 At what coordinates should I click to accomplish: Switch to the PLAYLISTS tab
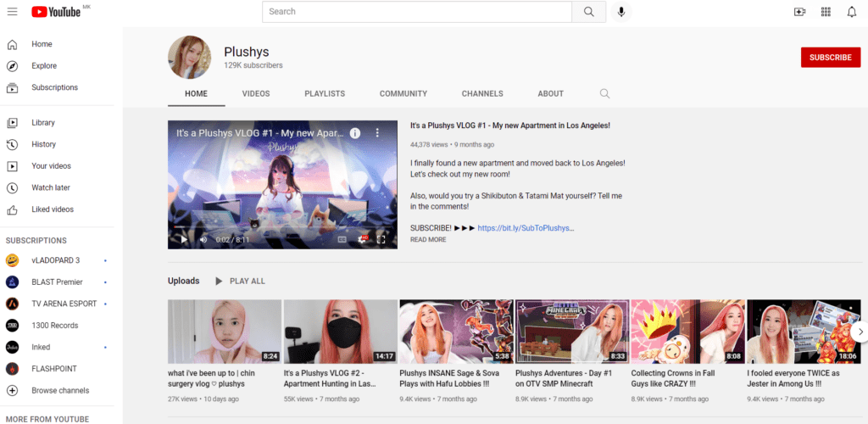[x=325, y=93]
